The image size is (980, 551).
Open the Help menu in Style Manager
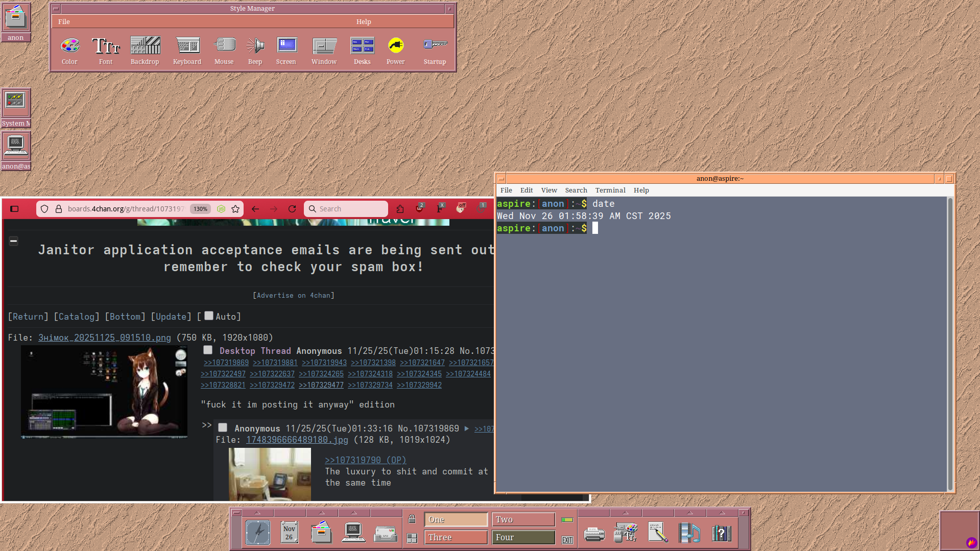tap(364, 22)
